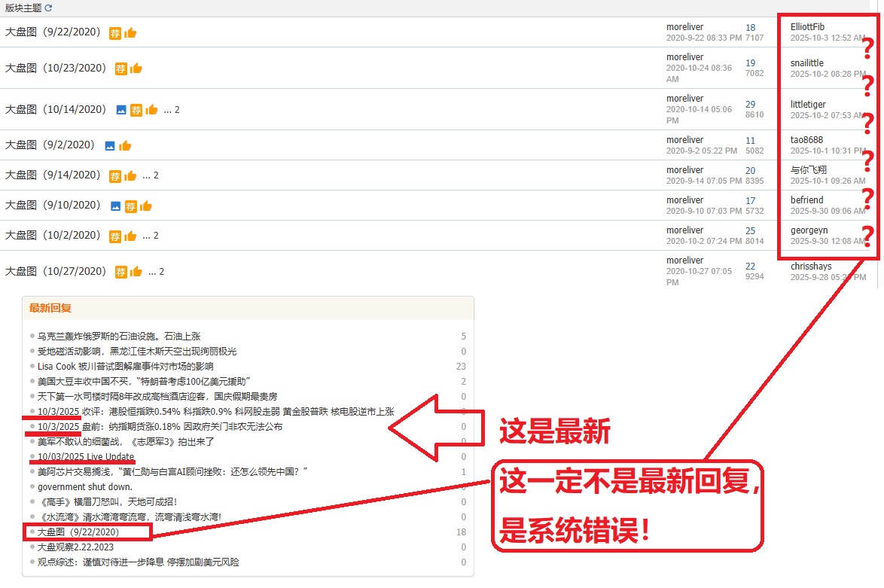Viewport: 884px width, 588px height.
Task: Open the thread 大盘图（9/22/2020）in topic list
Action: 53,32
